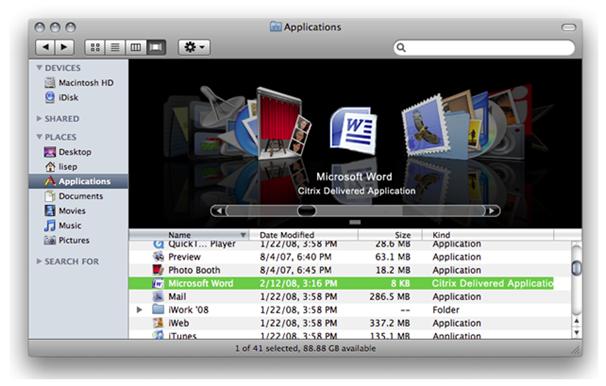
Task: Expand the SHARED section
Action: [39, 118]
